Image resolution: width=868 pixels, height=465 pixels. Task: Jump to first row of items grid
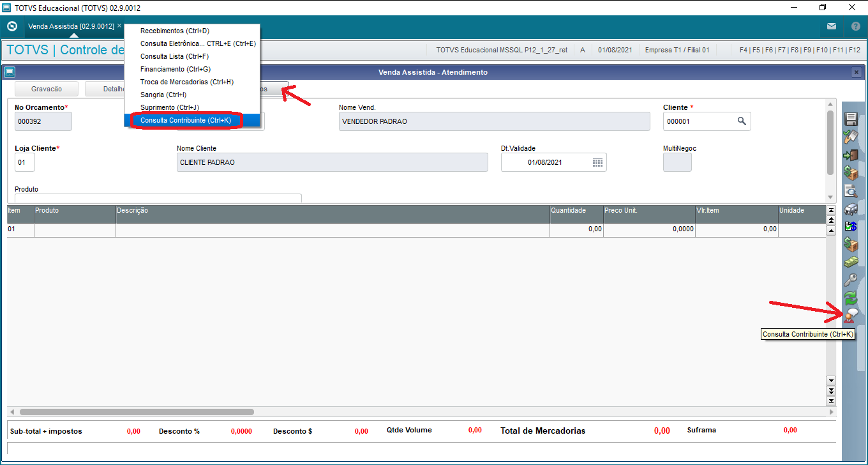(x=831, y=210)
